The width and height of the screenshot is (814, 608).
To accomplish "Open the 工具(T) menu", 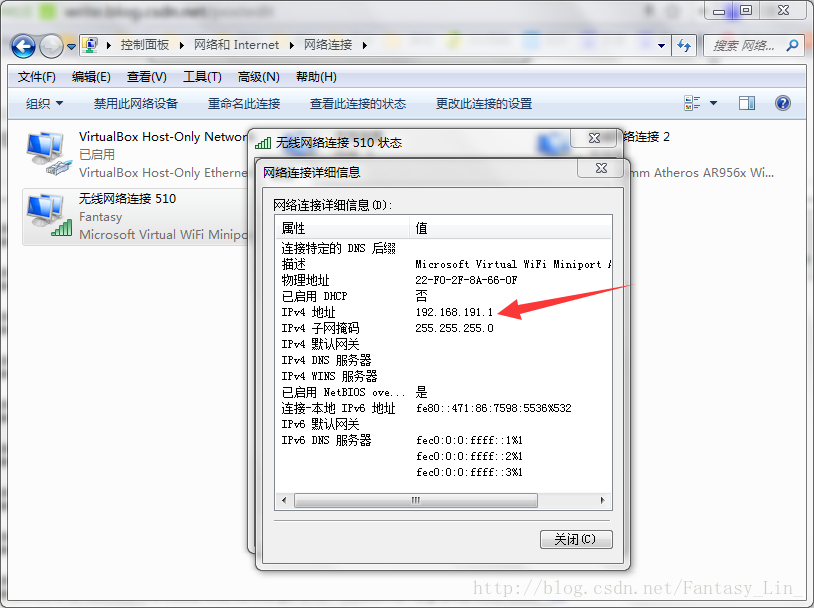I will (x=202, y=77).
